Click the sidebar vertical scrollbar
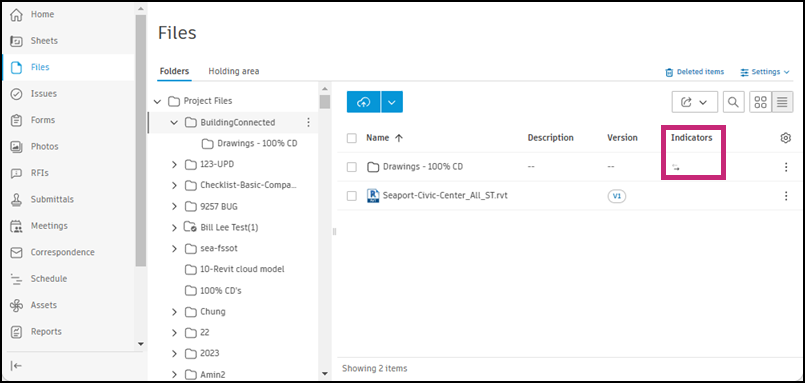The width and height of the screenshot is (805, 383). (x=141, y=140)
